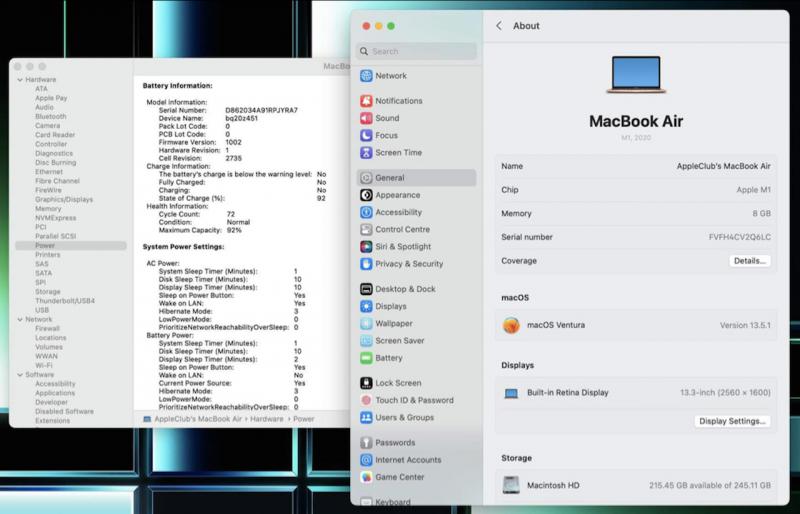Click the Condition Normal value
Viewport: 800px width, 514px height.
238,223
